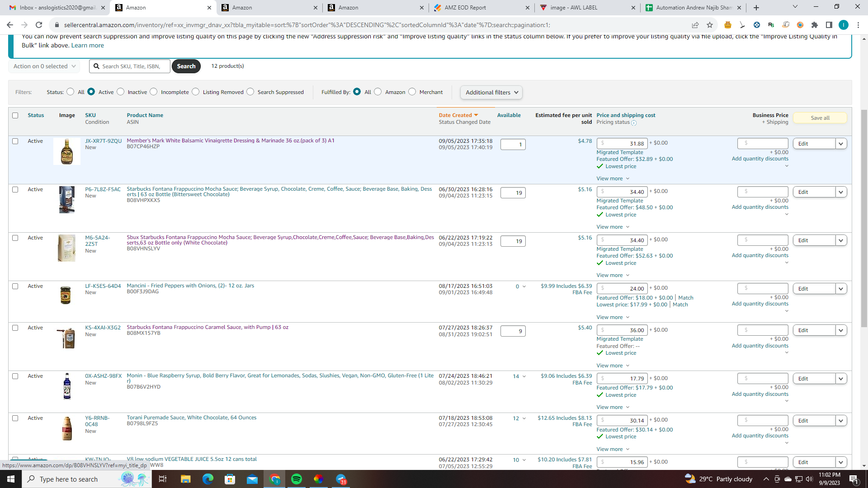Screen dimensions: 868x488
Task: Switch to Chrome on the taskbar
Action: (x=275, y=479)
